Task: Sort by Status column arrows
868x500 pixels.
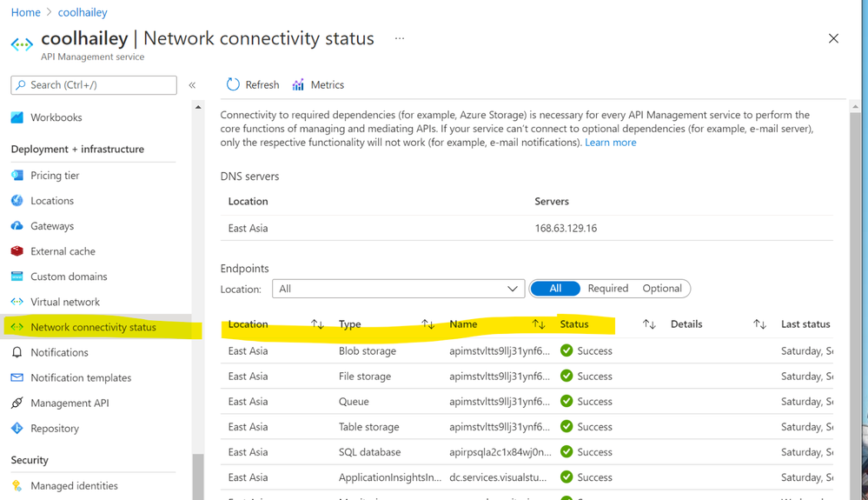Action: 649,324
